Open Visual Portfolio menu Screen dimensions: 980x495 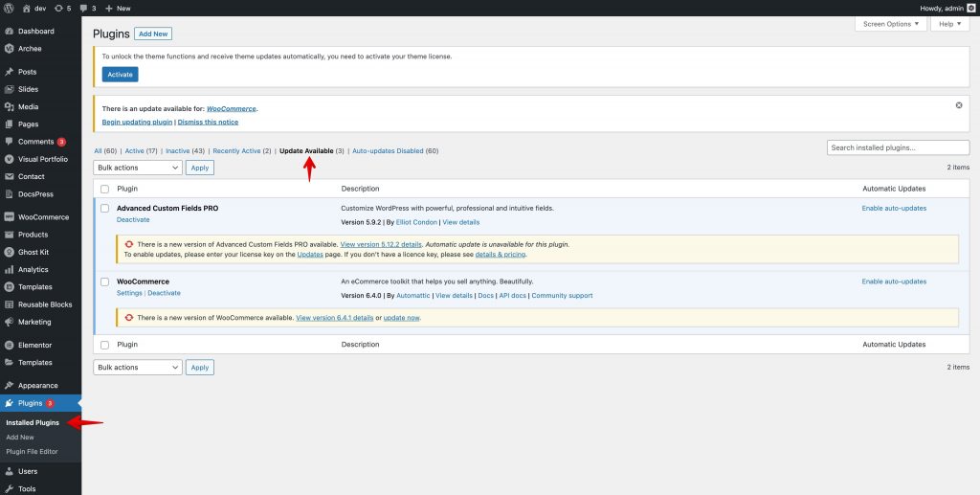coord(40,159)
